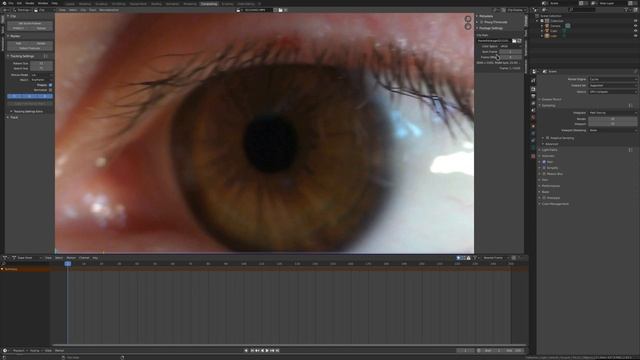Open the Output properties tab

pos(533,96)
